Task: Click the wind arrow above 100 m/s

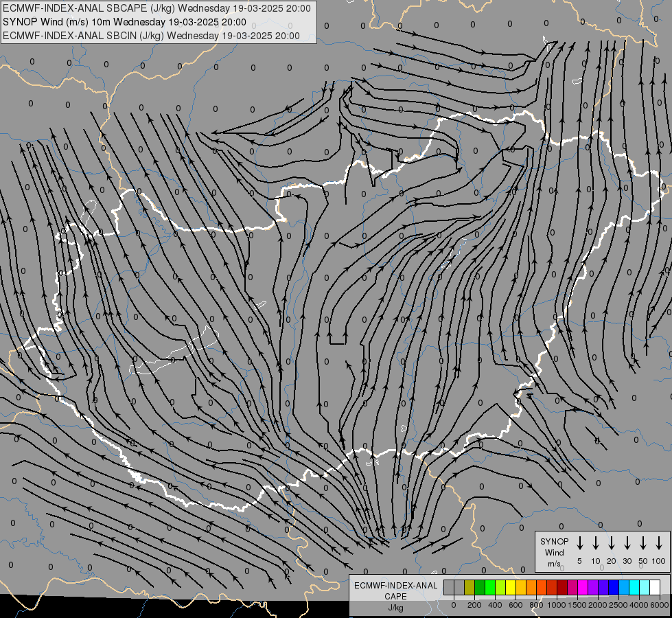Action: click(659, 543)
